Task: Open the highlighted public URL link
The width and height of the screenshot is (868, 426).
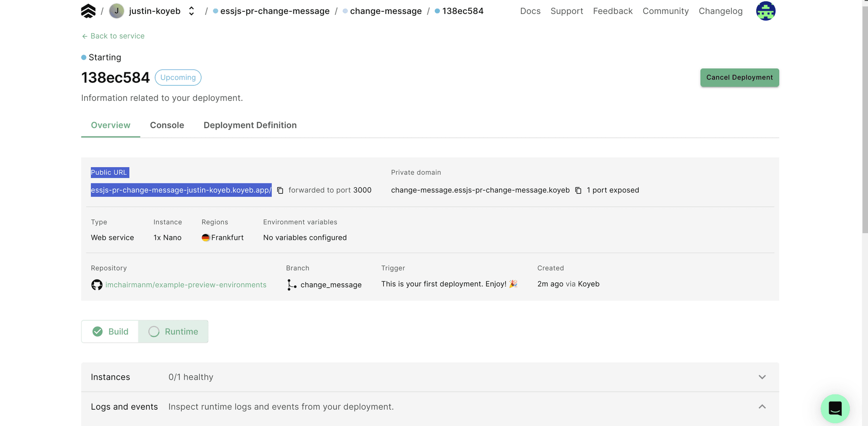Action: click(x=181, y=190)
